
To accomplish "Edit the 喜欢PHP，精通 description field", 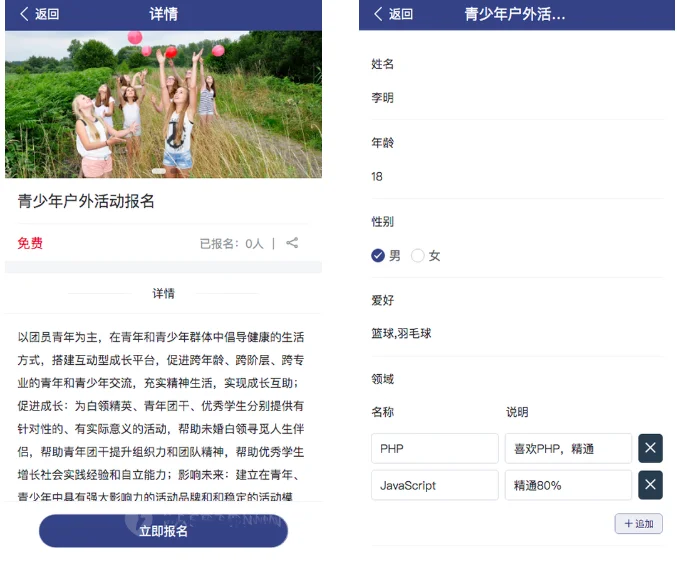I will pos(568,448).
